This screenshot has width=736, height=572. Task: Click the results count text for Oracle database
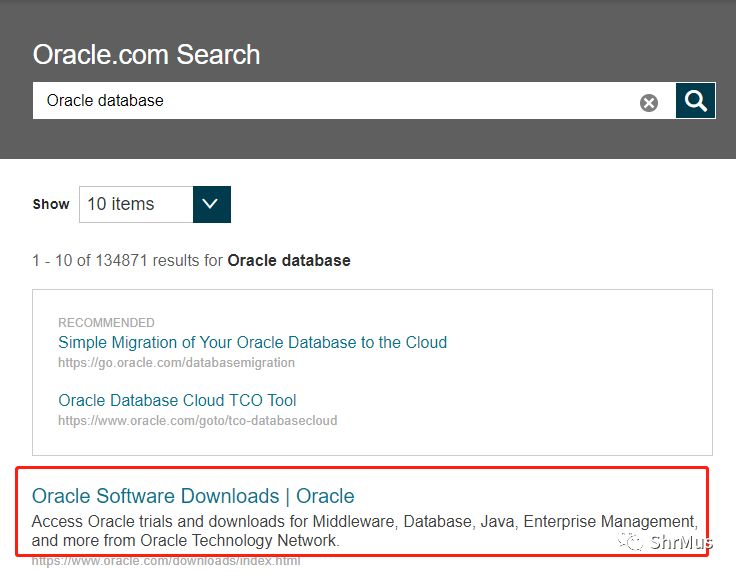[191, 260]
